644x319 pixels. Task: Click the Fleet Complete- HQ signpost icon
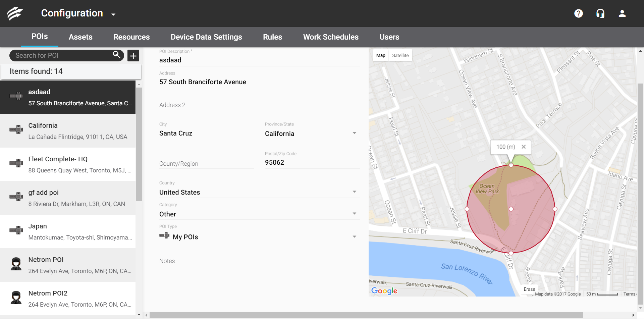[x=16, y=163]
